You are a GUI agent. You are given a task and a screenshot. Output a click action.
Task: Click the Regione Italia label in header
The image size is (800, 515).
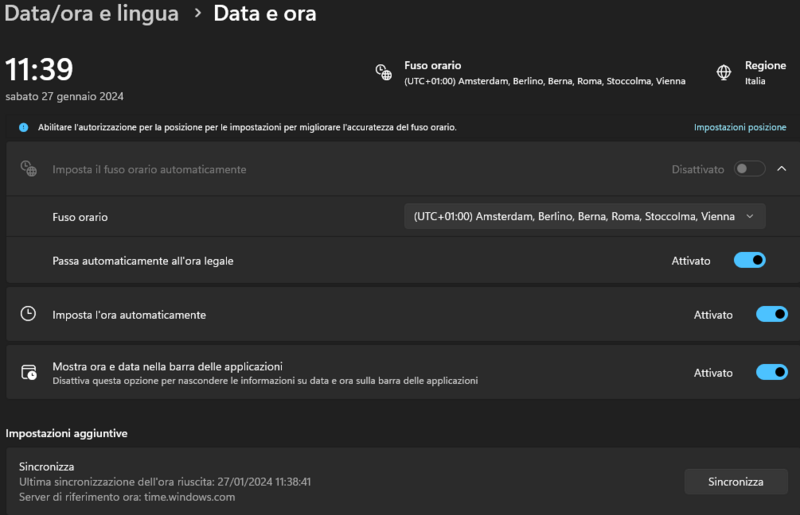(765, 73)
